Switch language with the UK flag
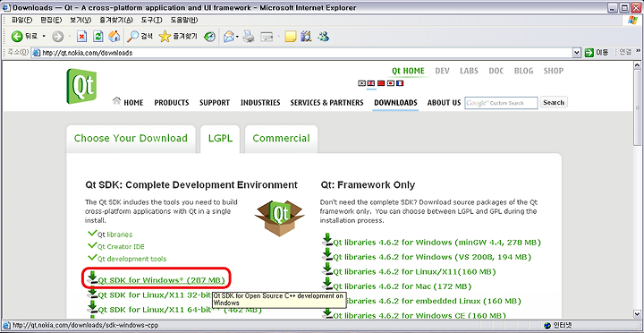The width and height of the screenshot is (644, 333). 371,83
